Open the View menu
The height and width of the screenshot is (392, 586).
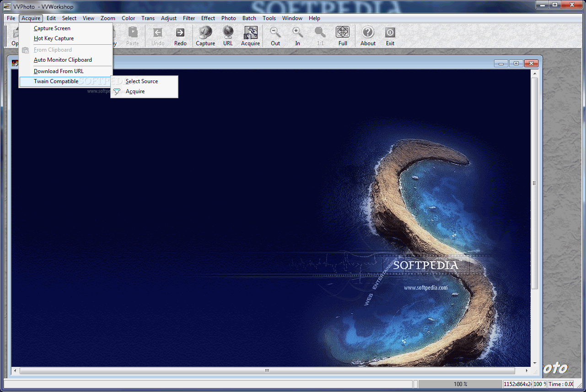coord(89,18)
